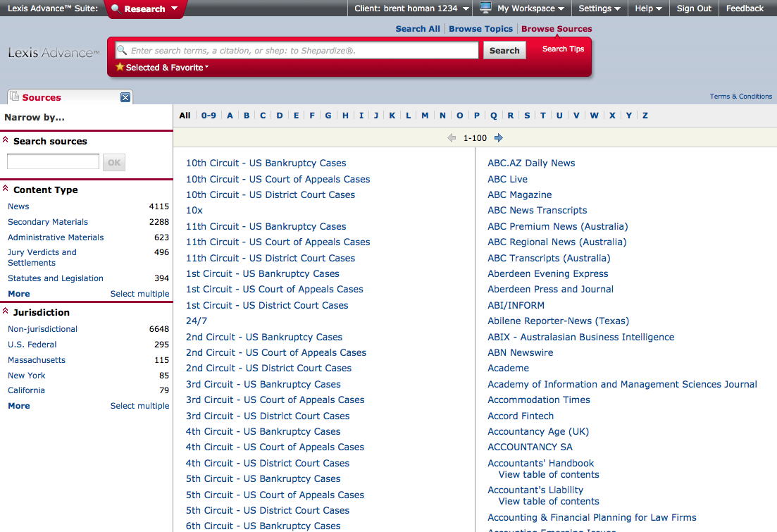Collapse the Content Type section

(x=6, y=189)
